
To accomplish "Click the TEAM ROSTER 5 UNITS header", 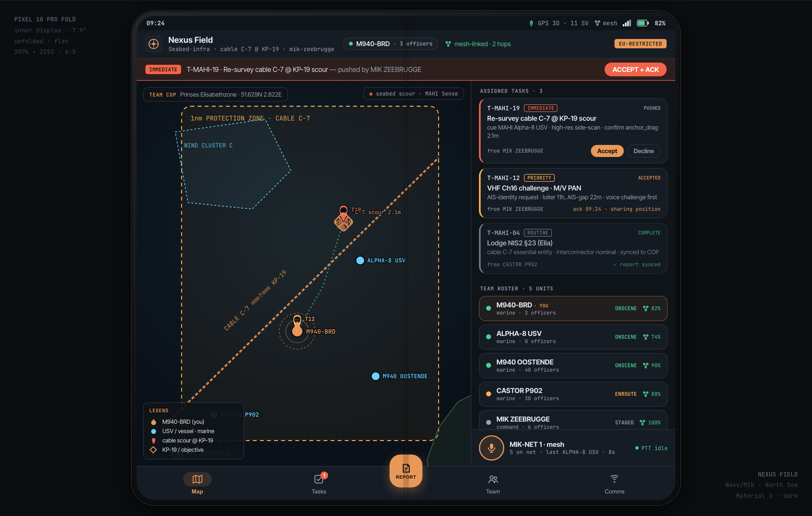I will [x=516, y=288].
